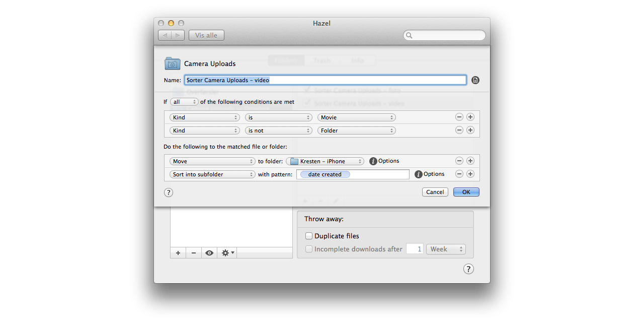Add a condition after the Folder row

(470, 130)
